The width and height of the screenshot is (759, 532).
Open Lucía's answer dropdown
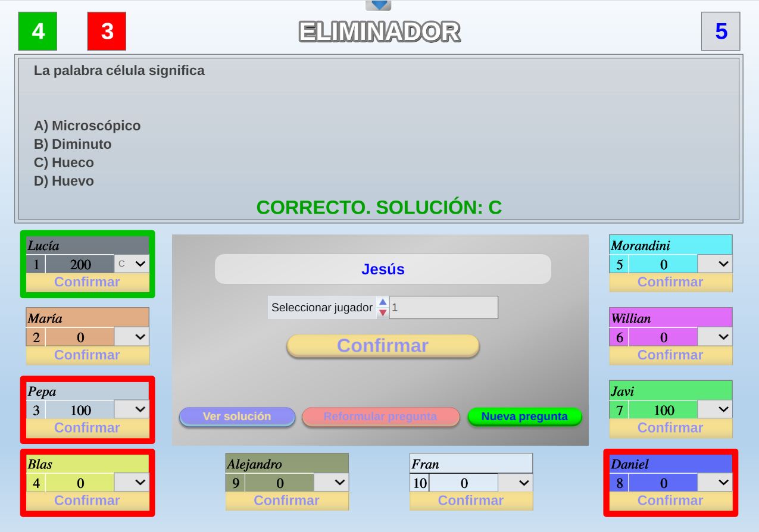pyautogui.click(x=132, y=264)
